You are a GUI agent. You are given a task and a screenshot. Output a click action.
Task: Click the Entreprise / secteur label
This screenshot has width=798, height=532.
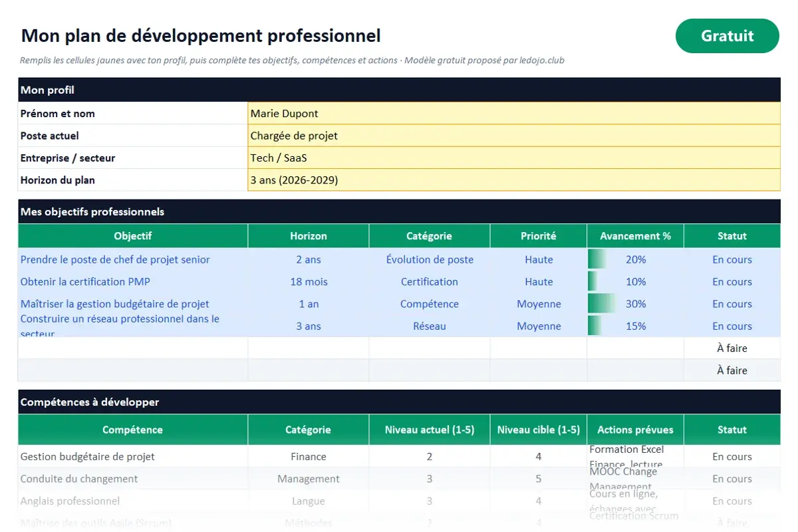(68, 158)
